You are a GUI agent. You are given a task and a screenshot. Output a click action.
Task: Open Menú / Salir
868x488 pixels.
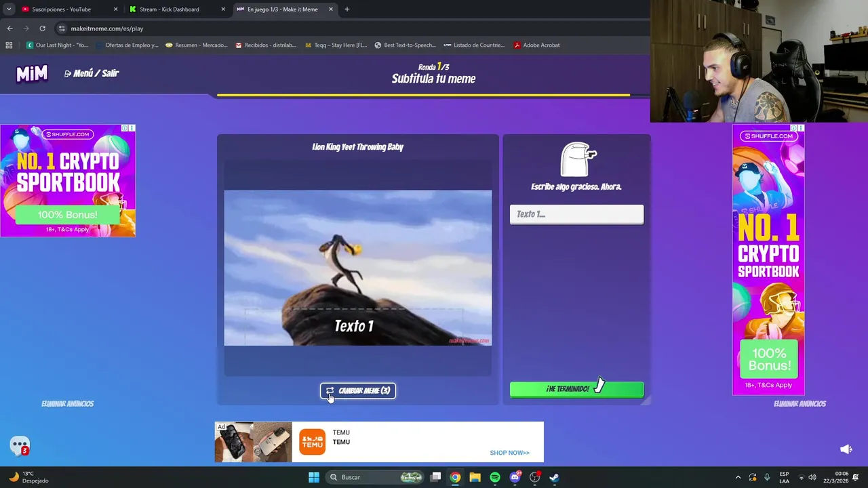tap(92, 73)
